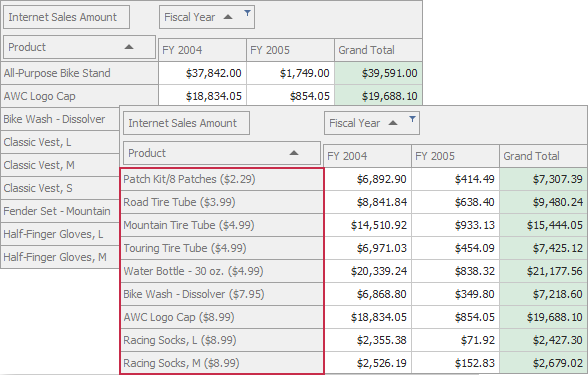This screenshot has height=375, width=588.
Task: Click the $854.05 cell in the back grid
Action: (291, 96)
